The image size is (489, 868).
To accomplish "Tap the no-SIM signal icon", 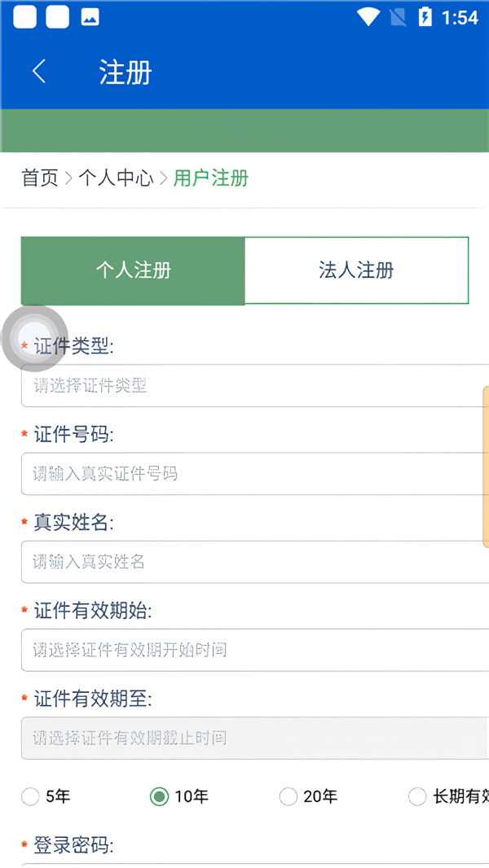I will point(398,17).
